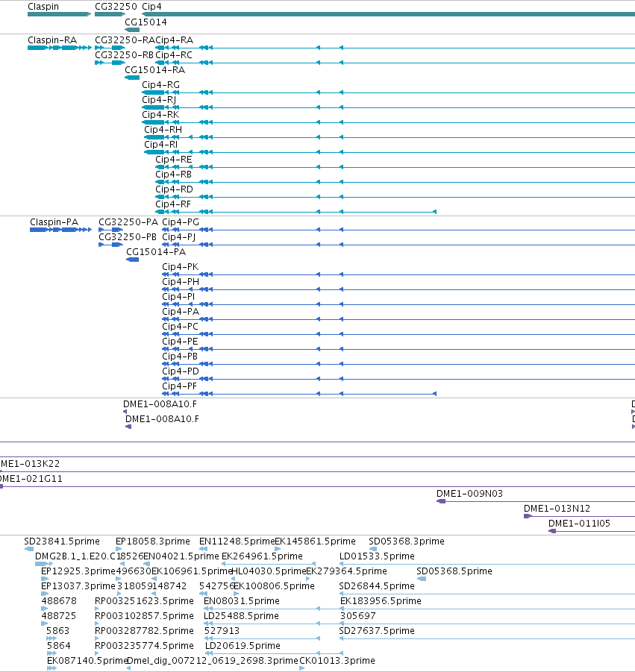Click the Cip4-PA protein label
Viewport: 635px width, 672px height.
coord(181,312)
